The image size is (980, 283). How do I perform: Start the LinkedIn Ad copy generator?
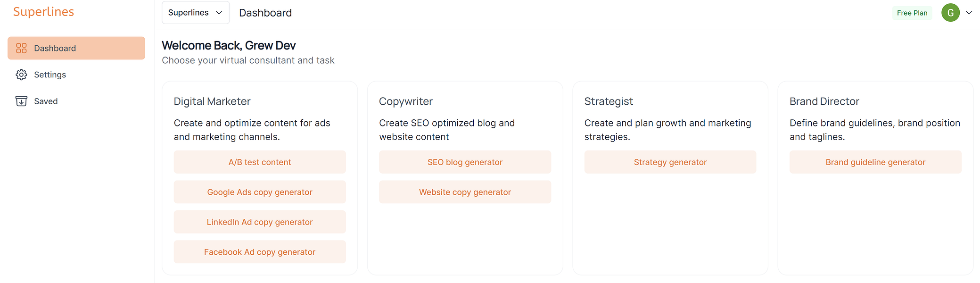pyautogui.click(x=259, y=222)
